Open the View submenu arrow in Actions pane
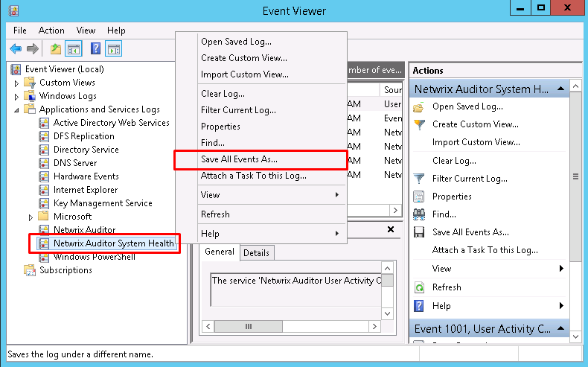This screenshot has height=367, width=588. (x=561, y=269)
